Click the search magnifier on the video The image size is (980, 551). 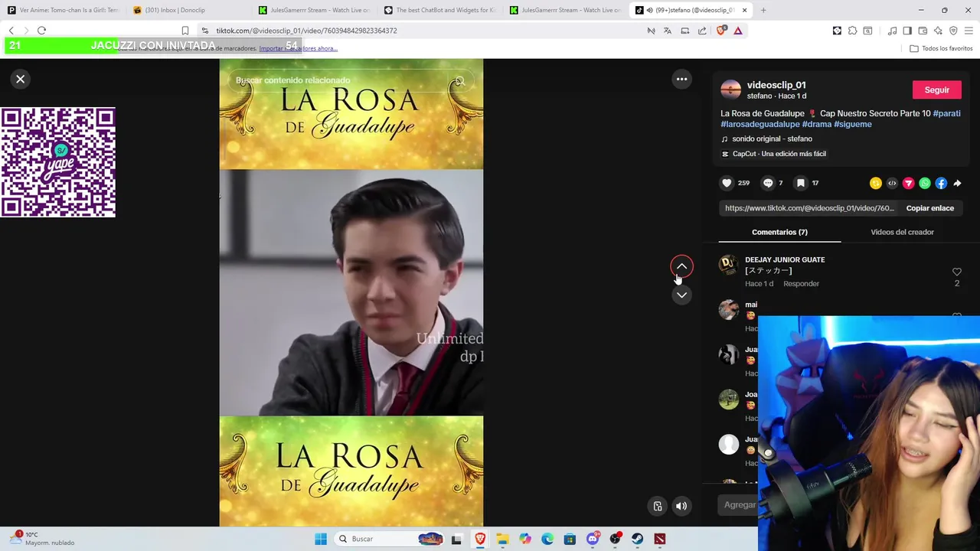459,80
